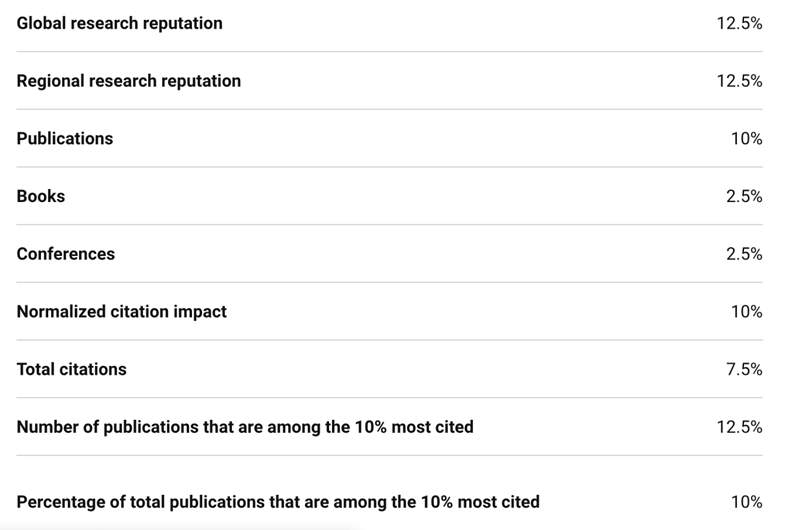Select the 2.5% weight for Conferences
Viewport: 788px width, 530px height.
click(744, 254)
